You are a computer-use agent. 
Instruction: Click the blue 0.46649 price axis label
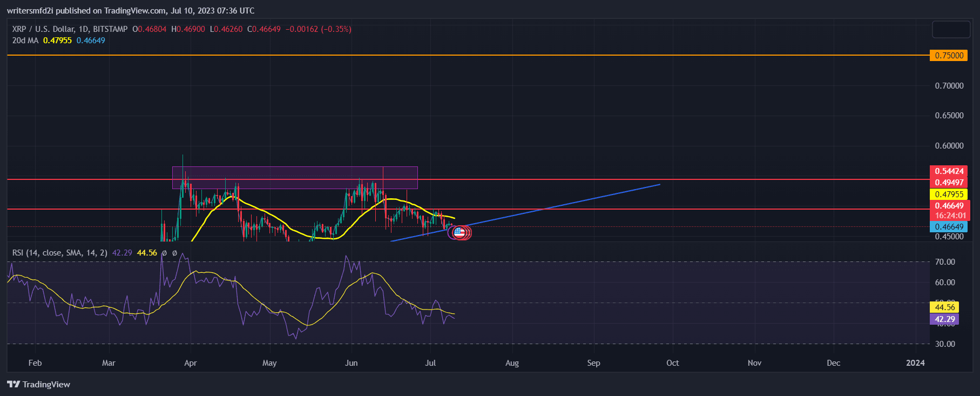click(x=949, y=227)
